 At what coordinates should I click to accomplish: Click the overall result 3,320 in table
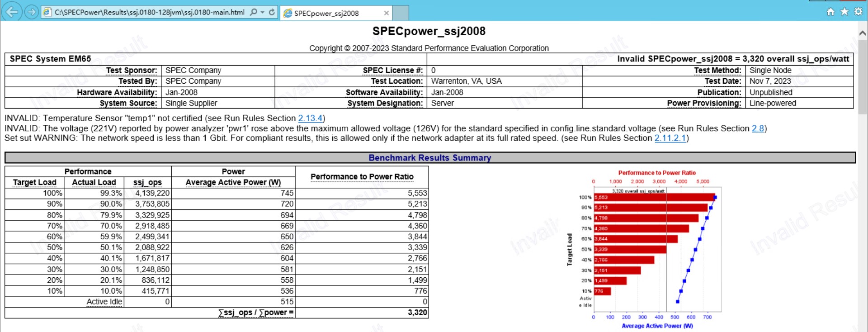click(417, 313)
